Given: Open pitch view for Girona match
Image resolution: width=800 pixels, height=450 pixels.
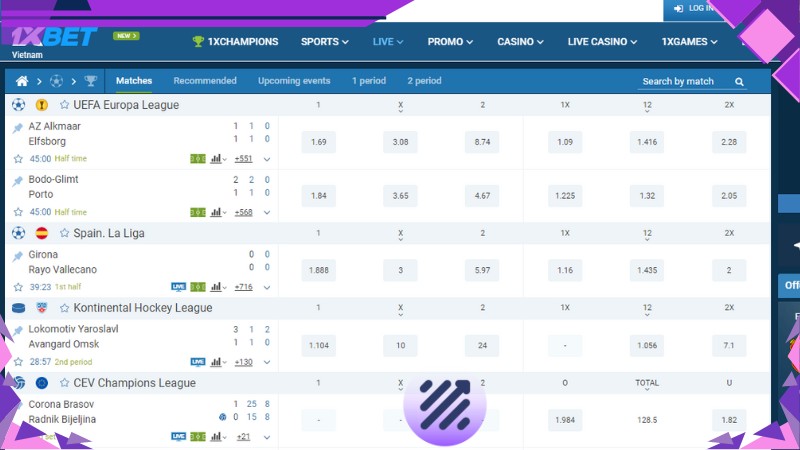Looking at the screenshot, I should [x=198, y=287].
